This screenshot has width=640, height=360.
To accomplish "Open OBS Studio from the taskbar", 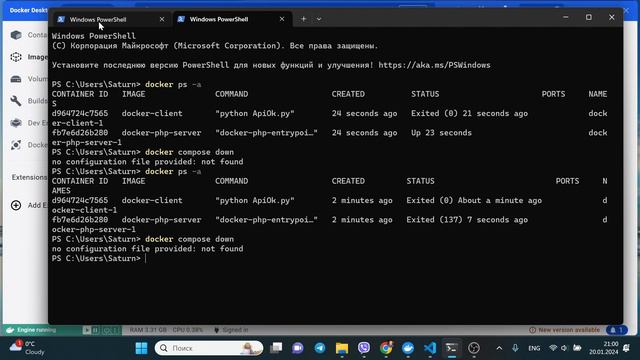I will click(474, 348).
